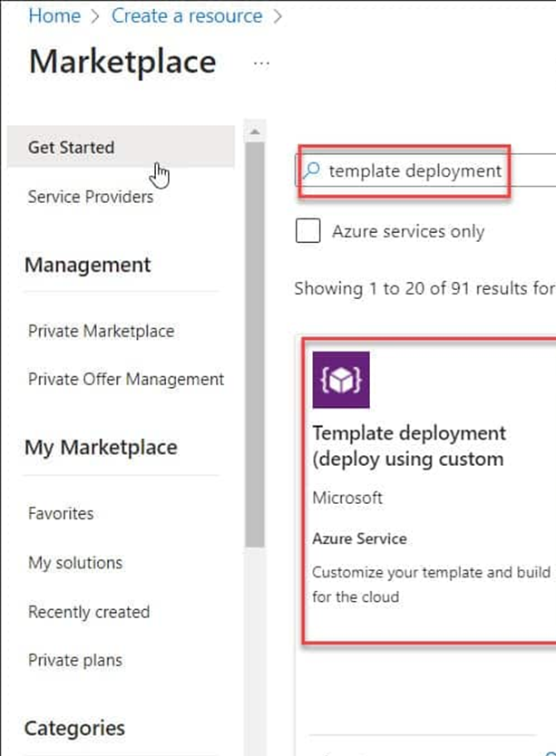Screen dimensions: 556x756
Task: Click the Customize your template description text
Action: point(431,585)
